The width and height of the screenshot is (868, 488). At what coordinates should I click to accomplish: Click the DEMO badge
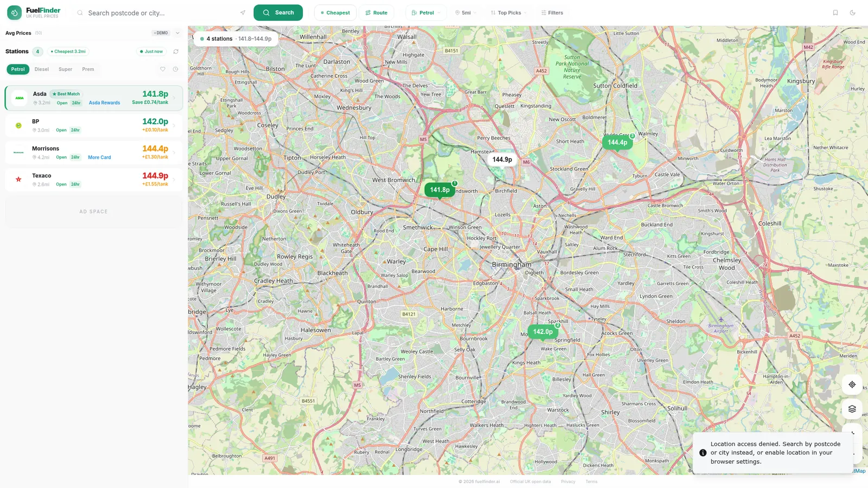coord(161,33)
